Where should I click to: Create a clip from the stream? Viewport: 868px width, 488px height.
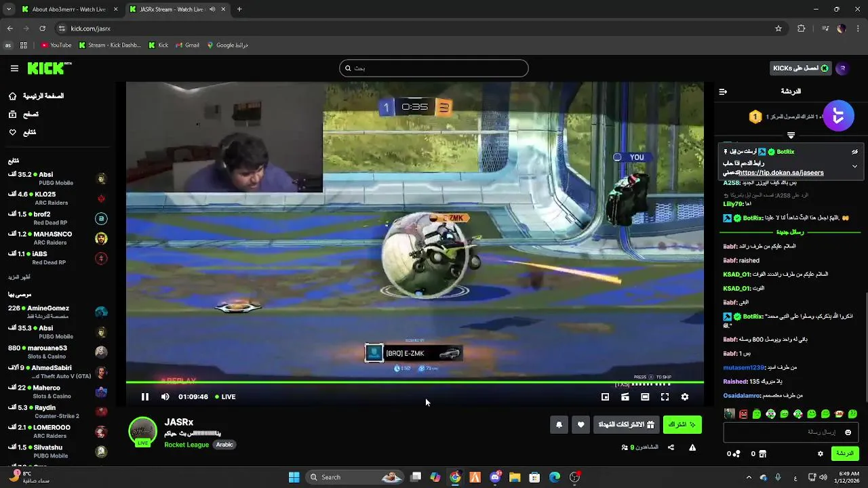625,397
